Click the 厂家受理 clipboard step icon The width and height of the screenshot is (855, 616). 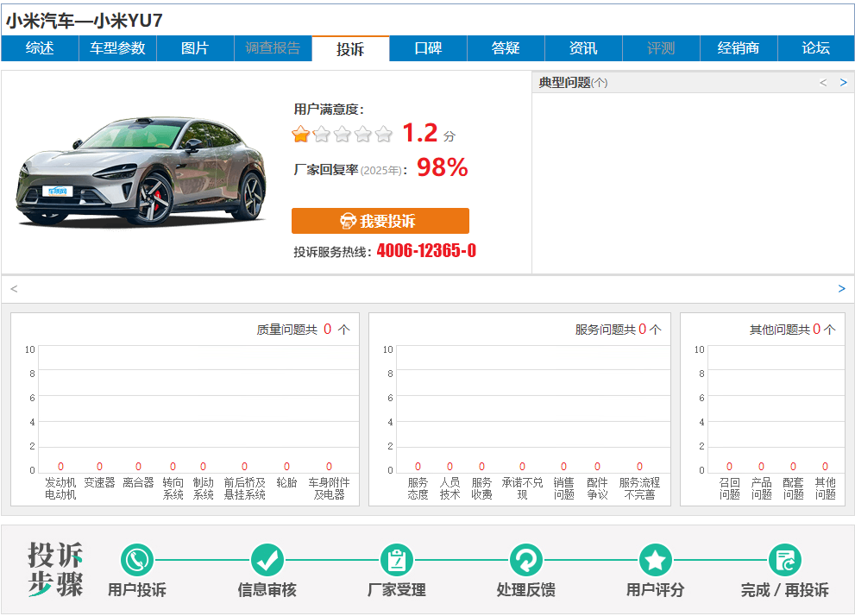[397, 561]
